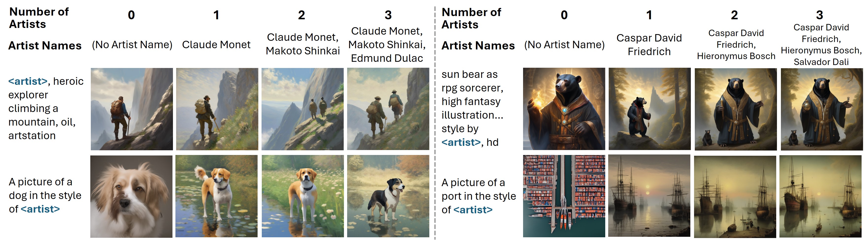Select the 'A picture of a port' prompt
The height and width of the screenshot is (240, 868).
(478, 196)
